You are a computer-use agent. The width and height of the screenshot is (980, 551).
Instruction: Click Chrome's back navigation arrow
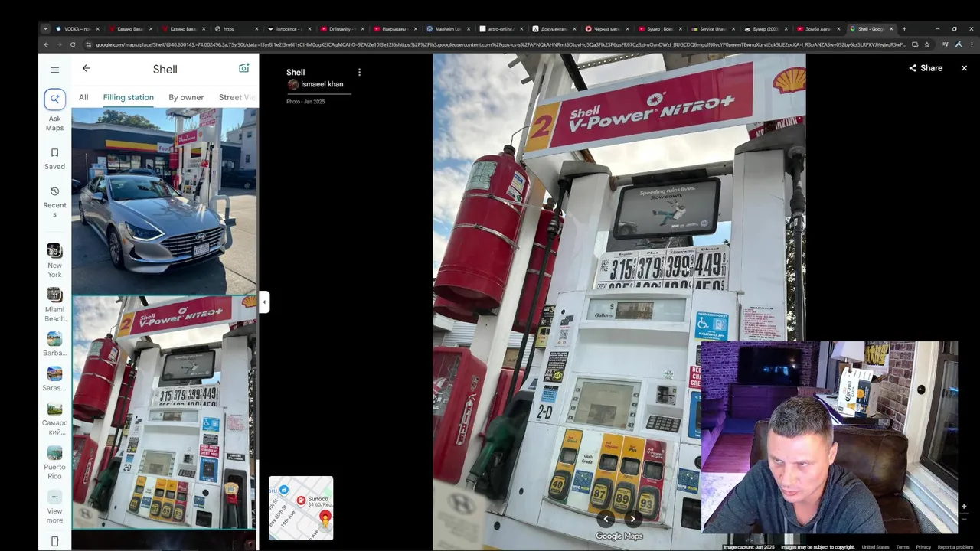pos(46,44)
